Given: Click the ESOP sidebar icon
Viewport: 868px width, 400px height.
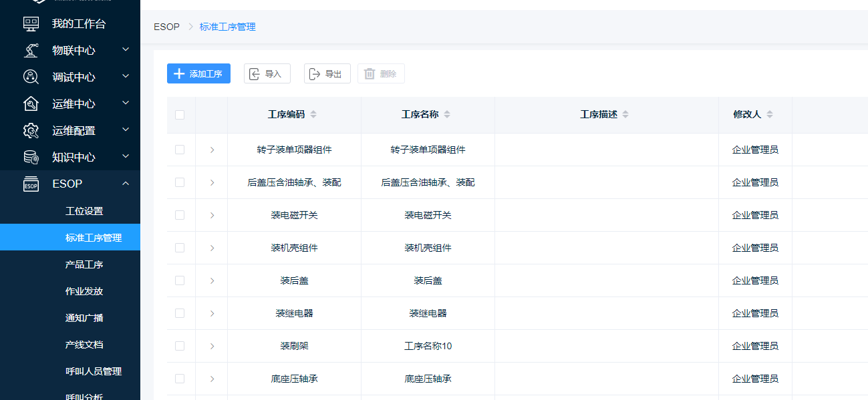Looking at the screenshot, I should [x=31, y=184].
